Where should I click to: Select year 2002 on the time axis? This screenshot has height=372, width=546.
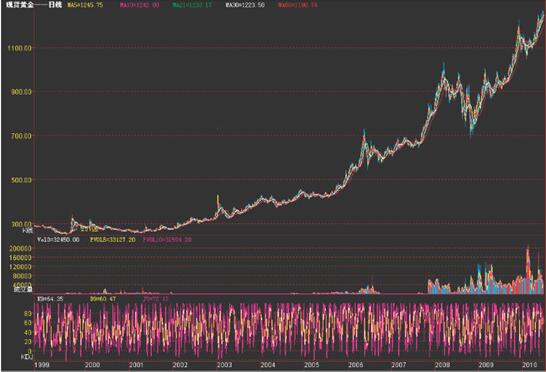tap(180, 365)
